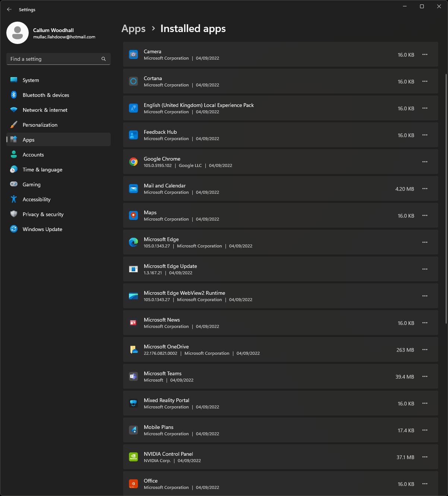Click version 105.0.5195.102 under Google Chrome
Screen dimensions: 448x496
(158, 165)
